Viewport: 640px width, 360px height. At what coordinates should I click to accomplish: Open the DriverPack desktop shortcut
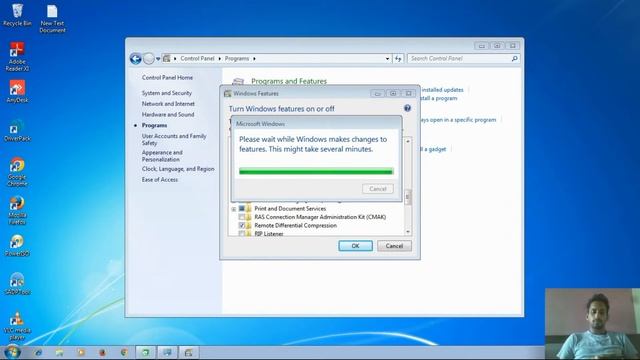[x=17, y=131]
